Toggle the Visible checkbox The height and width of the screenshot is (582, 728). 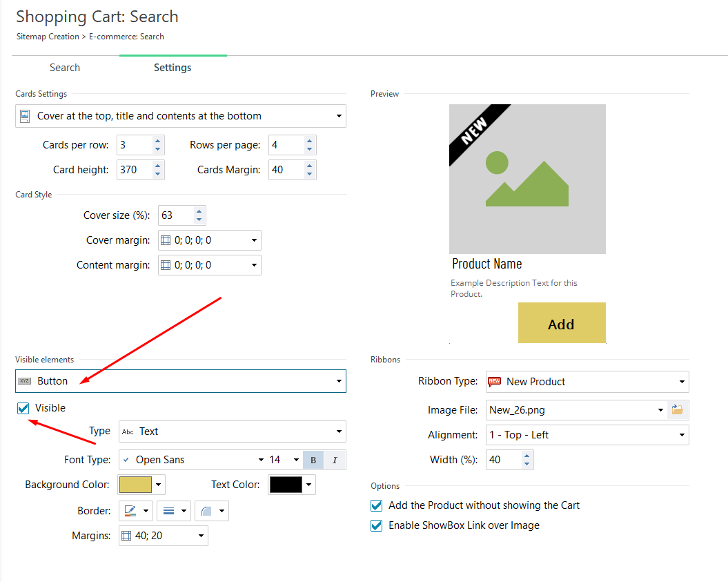tap(23, 408)
